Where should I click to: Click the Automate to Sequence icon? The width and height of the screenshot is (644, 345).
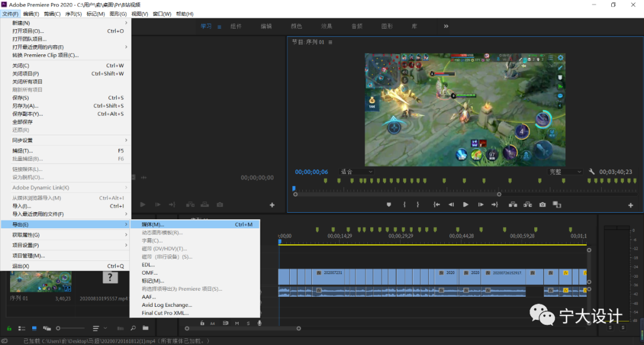point(120,328)
